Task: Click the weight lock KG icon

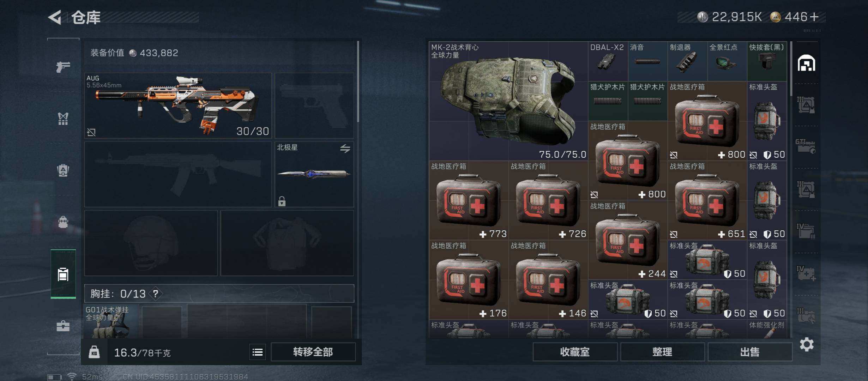Action: pyautogui.click(x=94, y=352)
